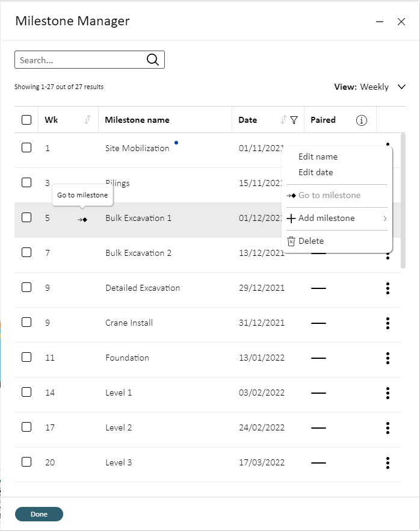Toggle the select-all header checkbox
This screenshot has height=531, width=420.
tap(26, 120)
